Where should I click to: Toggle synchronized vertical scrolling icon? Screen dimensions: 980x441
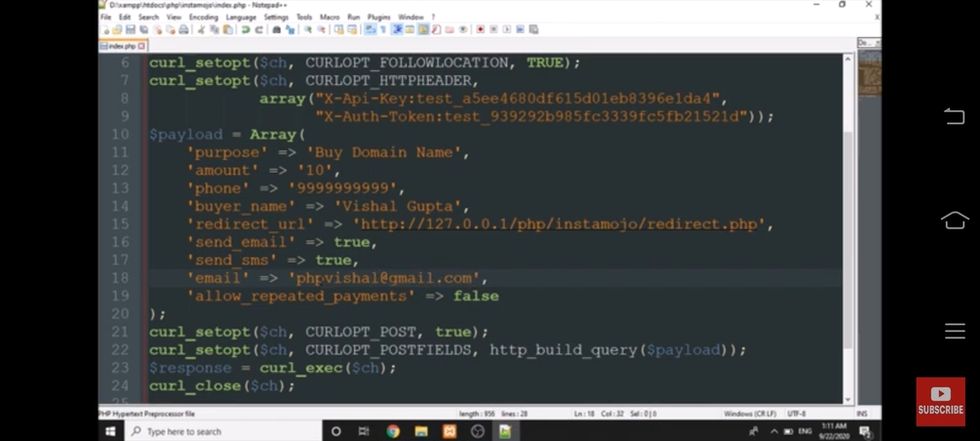pos(338,29)
